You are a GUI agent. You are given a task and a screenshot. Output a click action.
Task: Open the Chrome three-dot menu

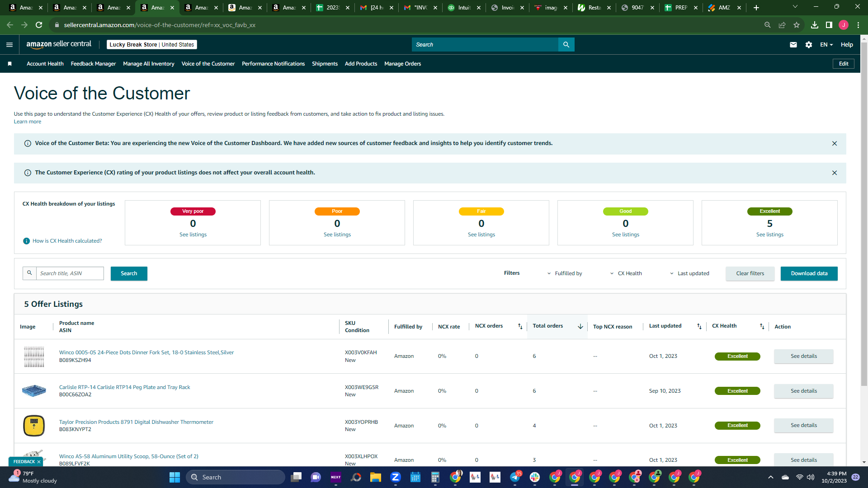[858, 25]
